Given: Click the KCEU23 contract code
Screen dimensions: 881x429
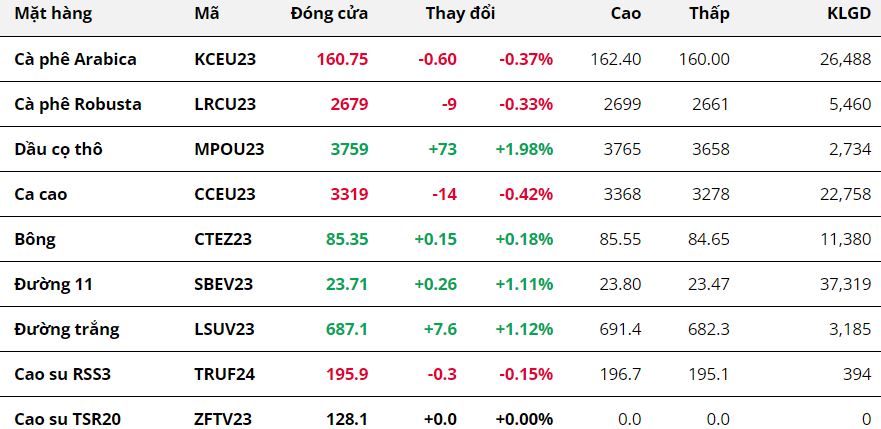Looking at the screenshot, I should tap(225, 59).
